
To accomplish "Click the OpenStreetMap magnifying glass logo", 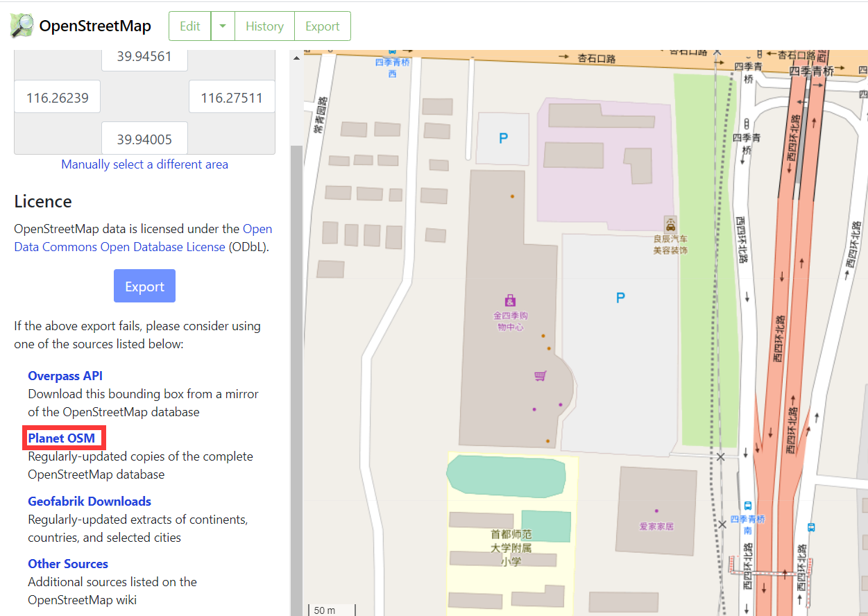I will point(22,25).
